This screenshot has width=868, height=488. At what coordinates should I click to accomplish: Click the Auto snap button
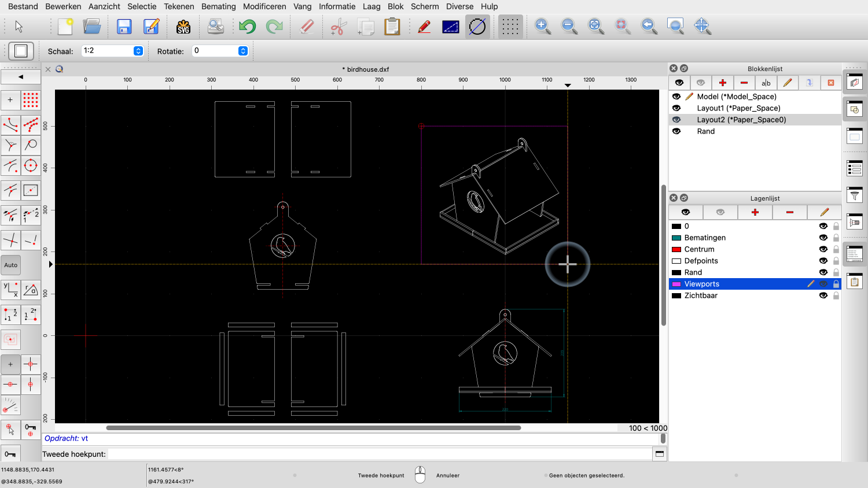click(x=11, y=265)
